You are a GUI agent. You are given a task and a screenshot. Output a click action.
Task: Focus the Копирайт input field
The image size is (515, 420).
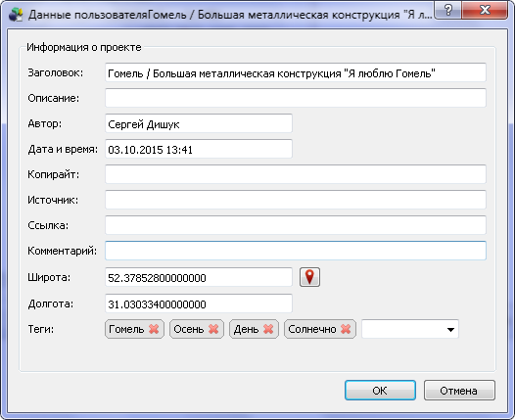coord(296,174)
